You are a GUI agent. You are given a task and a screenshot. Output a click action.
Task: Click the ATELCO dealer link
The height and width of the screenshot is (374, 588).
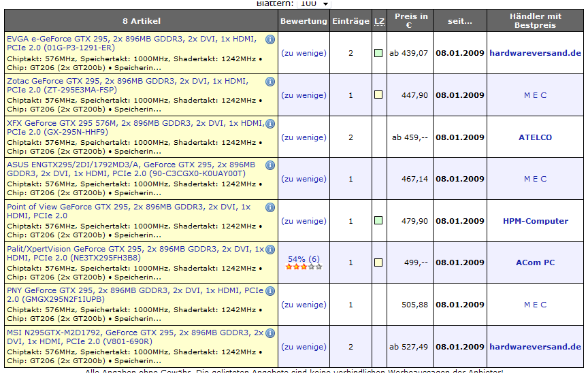[x=535, y=137]
